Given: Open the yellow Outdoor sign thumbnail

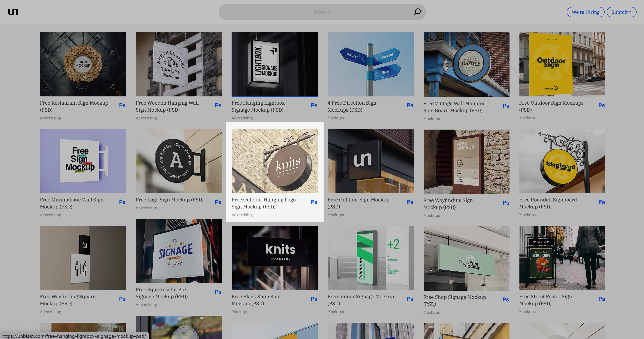Looking at the screenshot, I should point(562,64).
